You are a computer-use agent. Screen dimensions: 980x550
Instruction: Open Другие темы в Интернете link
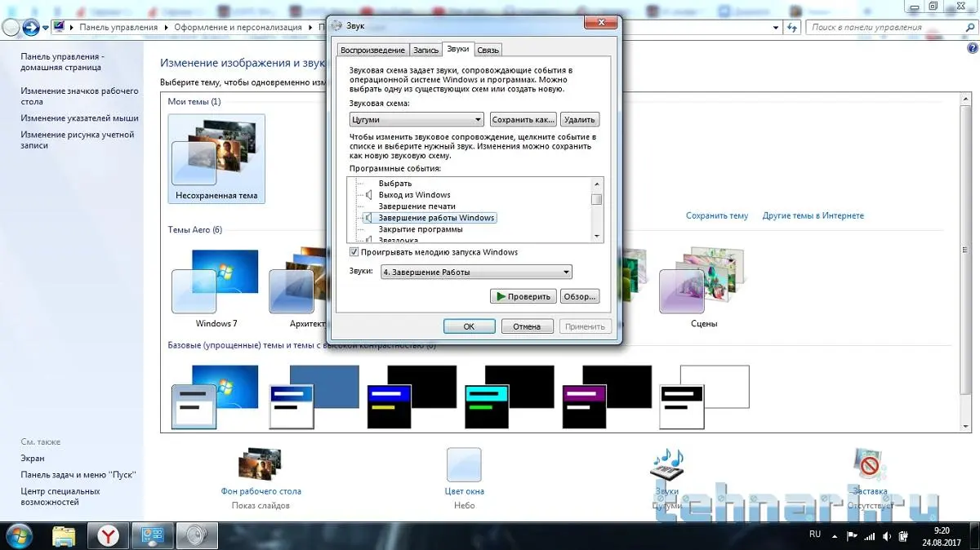click(813, 215)
